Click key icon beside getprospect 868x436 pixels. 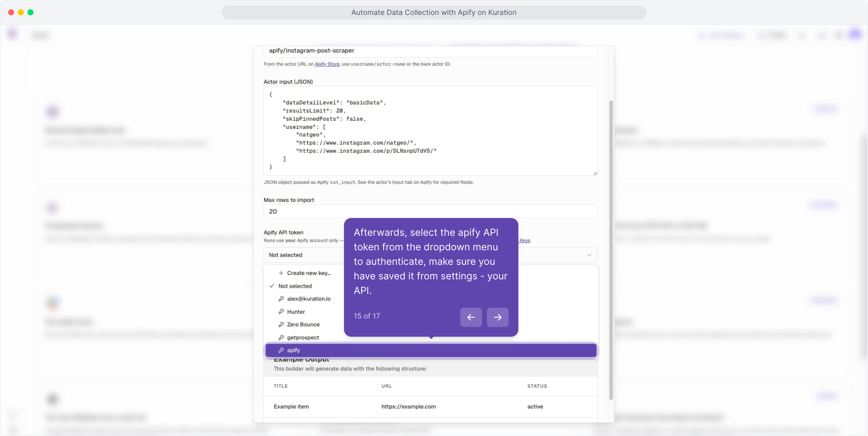pos(281,337)
